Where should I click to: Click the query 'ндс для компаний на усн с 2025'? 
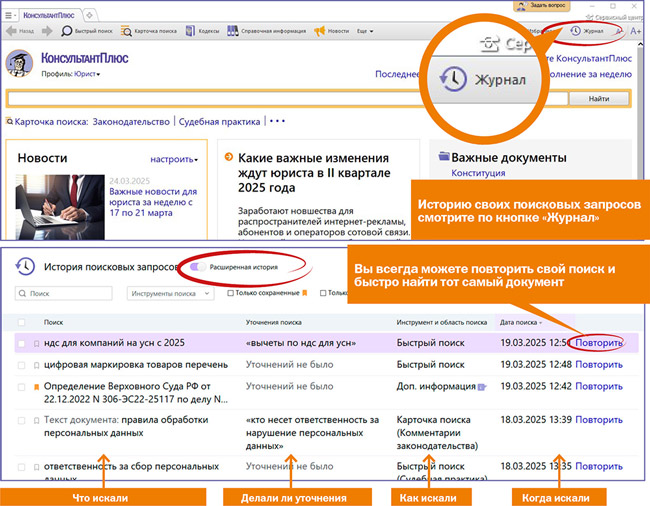click(114, 343)
